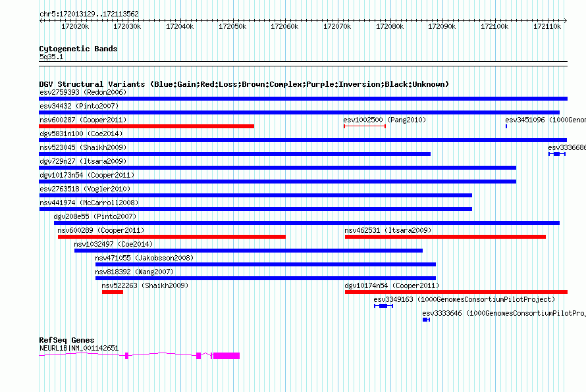Select the esv3349163 blue variant glyph

point(383,306)
